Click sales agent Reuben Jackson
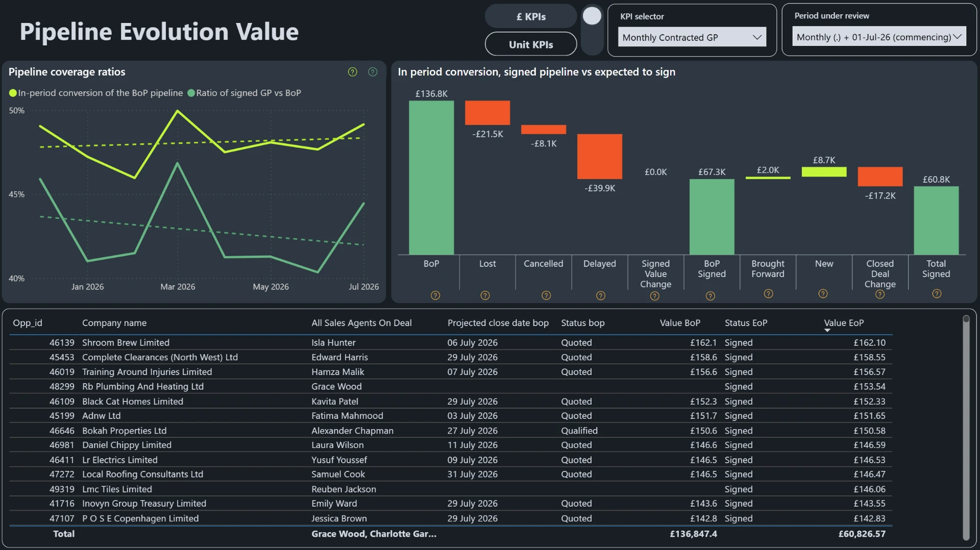The image size is (980, 550). click(x=344, y=489)
